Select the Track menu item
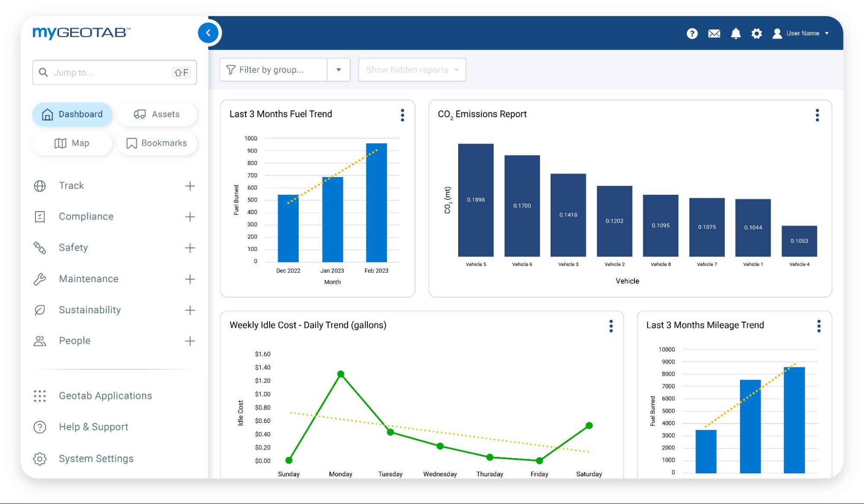The height and width of the screenshot is (504, 864). 71,185
